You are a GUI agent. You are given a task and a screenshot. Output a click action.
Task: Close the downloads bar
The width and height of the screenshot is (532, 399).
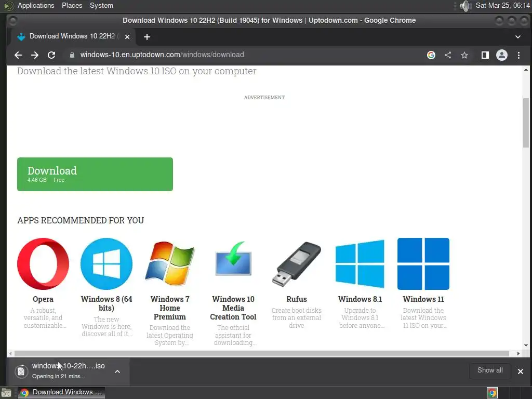521,371
